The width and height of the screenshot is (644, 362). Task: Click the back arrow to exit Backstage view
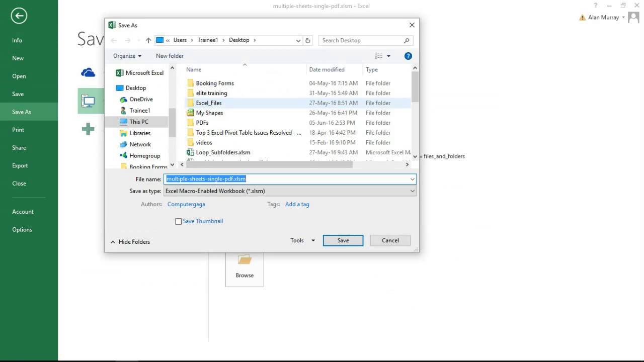click(x=19, y=16)
